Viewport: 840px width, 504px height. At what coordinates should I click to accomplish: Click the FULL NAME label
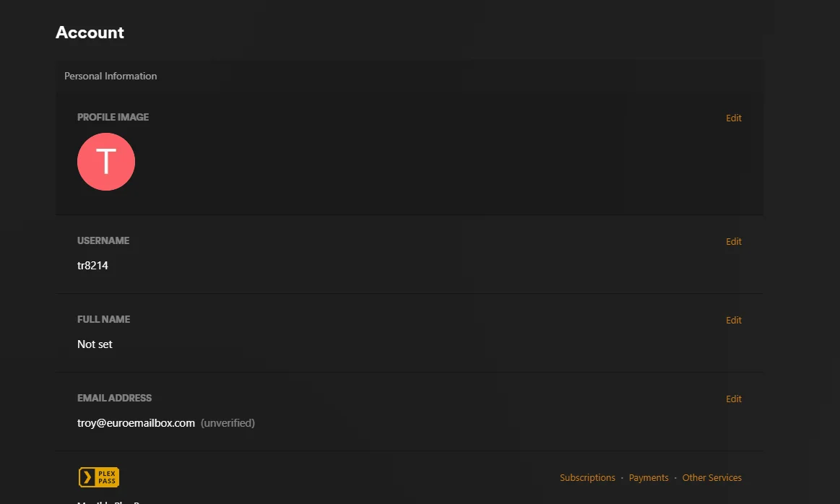coord(104,320)
